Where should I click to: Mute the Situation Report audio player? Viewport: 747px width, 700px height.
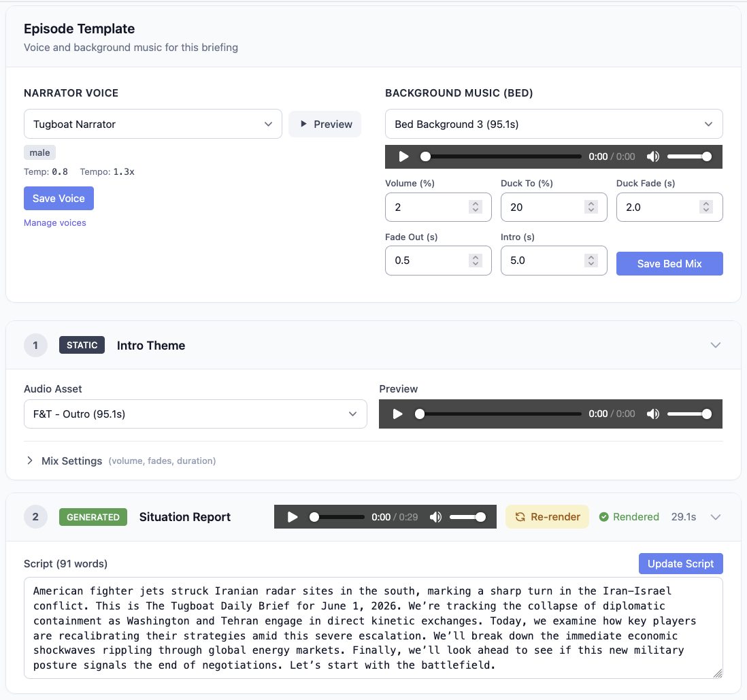pos(436,517)
